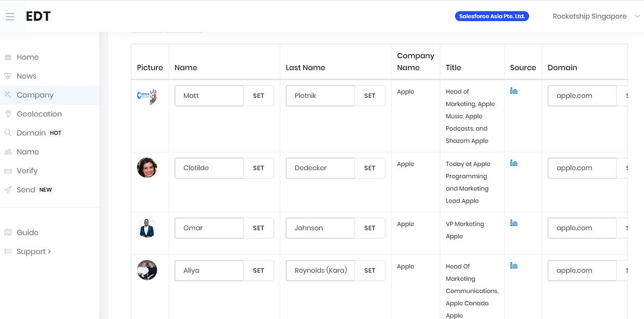Image resolution: width=644 pixels, height=319 pixels.
Task: Click Clotilde Dedecker's profile picture
Action: click(x=147, y=167)
